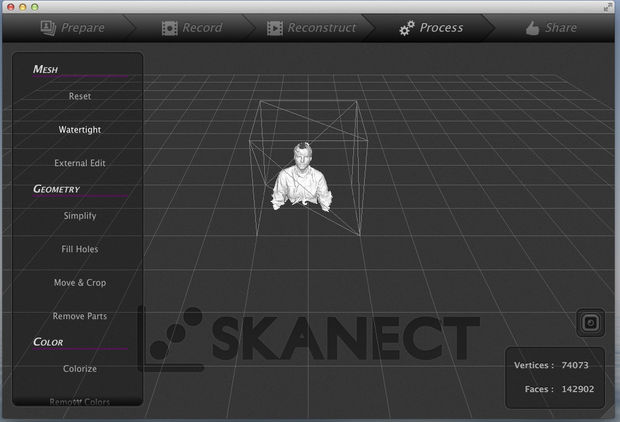
Task: Click the view reset camera icon
Action: point(590,323)
